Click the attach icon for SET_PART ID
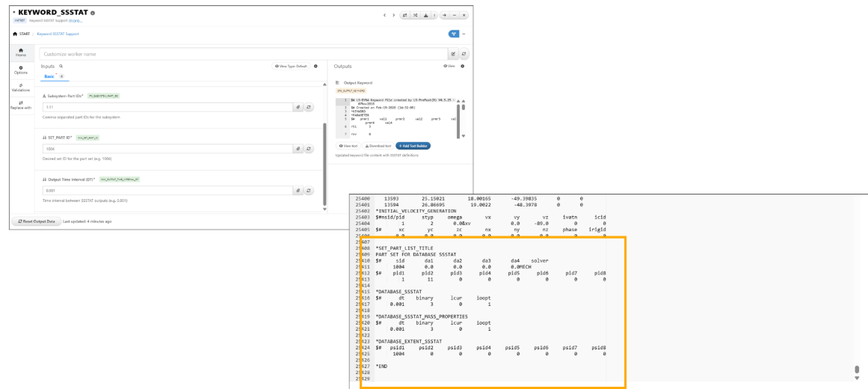 click(x=298, y=149)
